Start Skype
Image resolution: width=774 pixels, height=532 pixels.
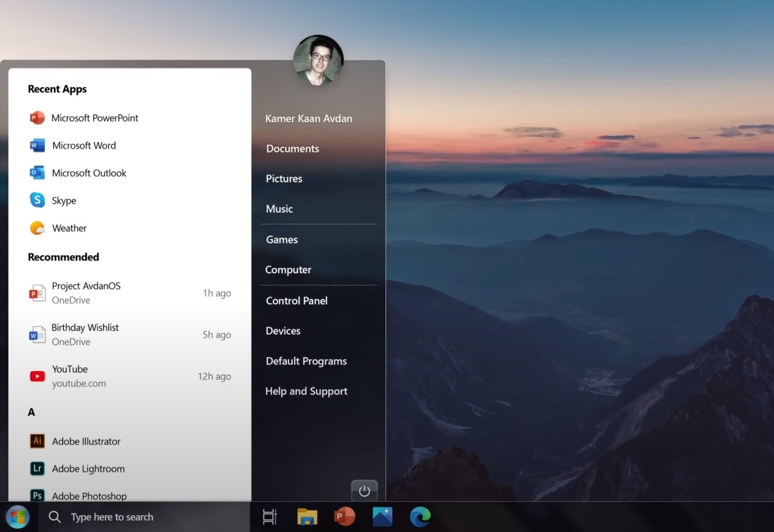(63, 200)
